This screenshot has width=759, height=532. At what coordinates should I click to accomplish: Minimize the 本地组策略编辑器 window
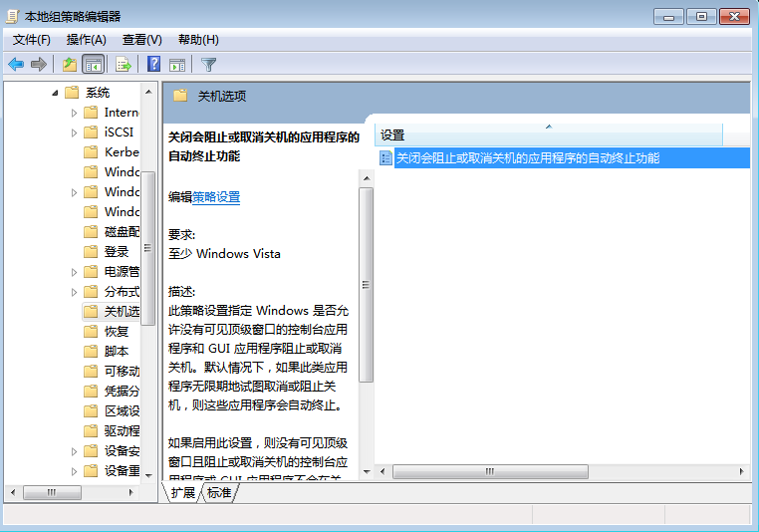tap(668, 17)
